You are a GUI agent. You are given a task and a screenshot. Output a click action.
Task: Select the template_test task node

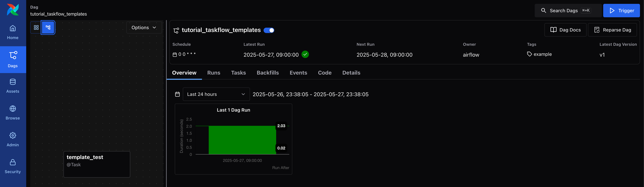pyautogui.click(x=97, y=164)
